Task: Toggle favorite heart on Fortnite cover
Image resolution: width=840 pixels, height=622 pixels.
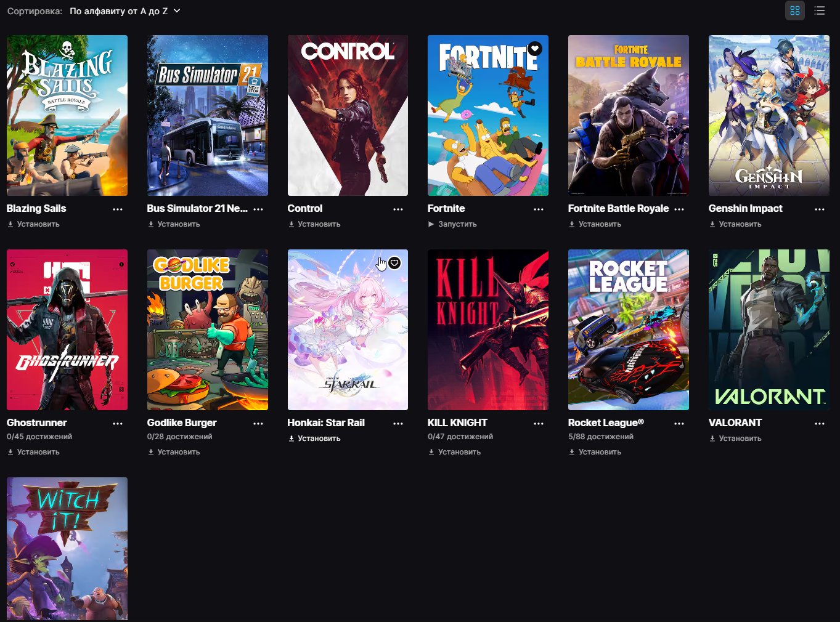Action: (x=535, y=49)
